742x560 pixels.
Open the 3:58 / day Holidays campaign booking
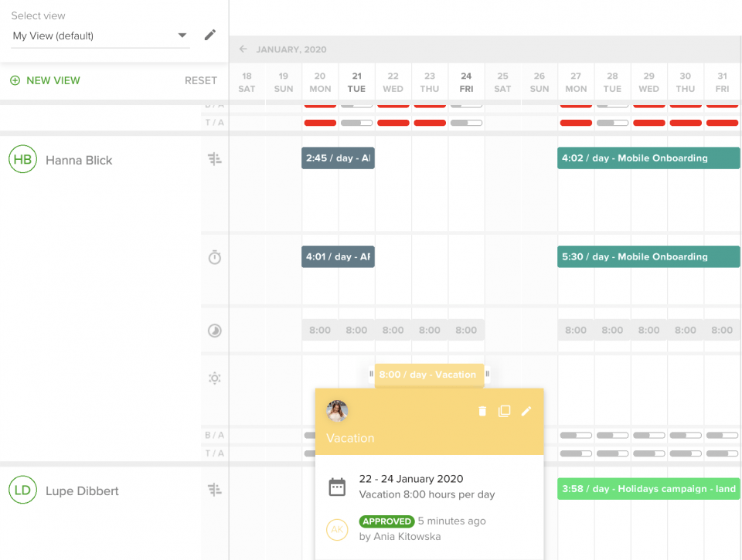click(648, 489)
